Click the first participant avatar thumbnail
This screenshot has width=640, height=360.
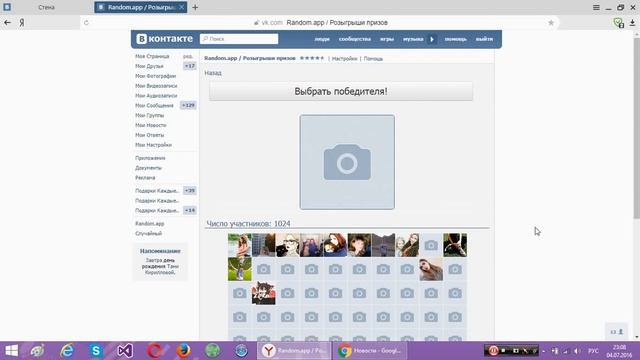click(x=240, y=245)
